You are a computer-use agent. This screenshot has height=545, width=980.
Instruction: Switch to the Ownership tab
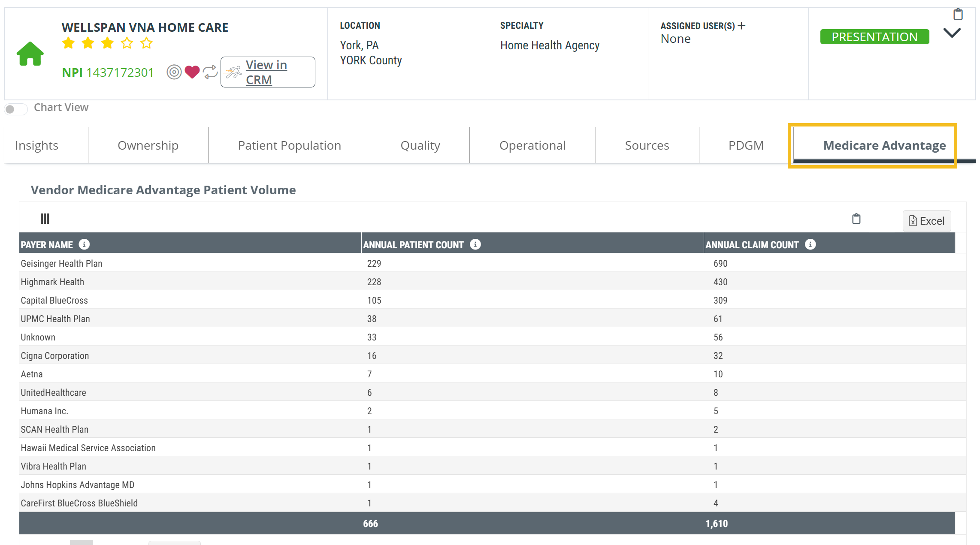coord(148,145)
